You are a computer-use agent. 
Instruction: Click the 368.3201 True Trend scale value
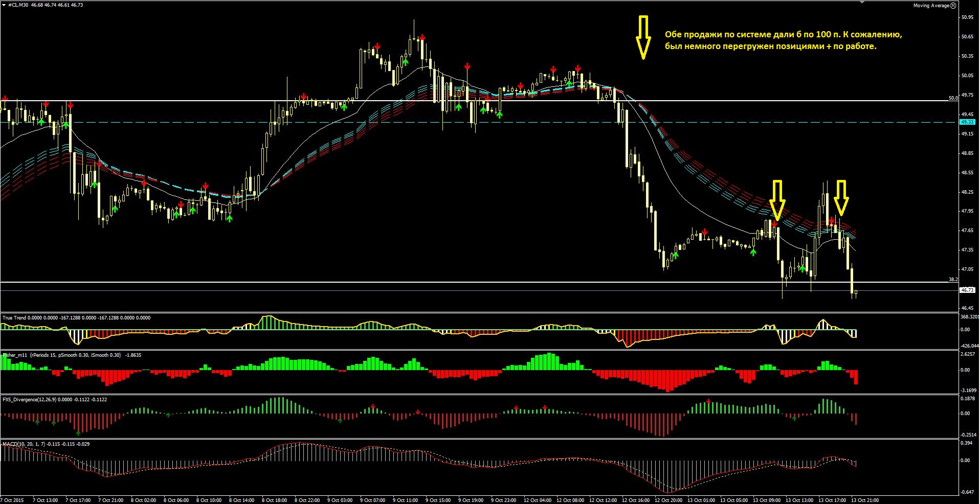click(970, 317)
